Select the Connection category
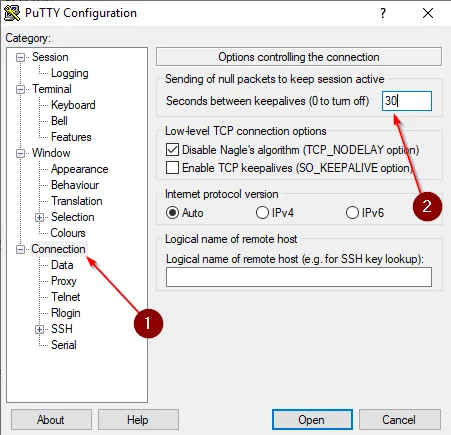Viewport: 451px width, 435px height. [x=58, y=249]
